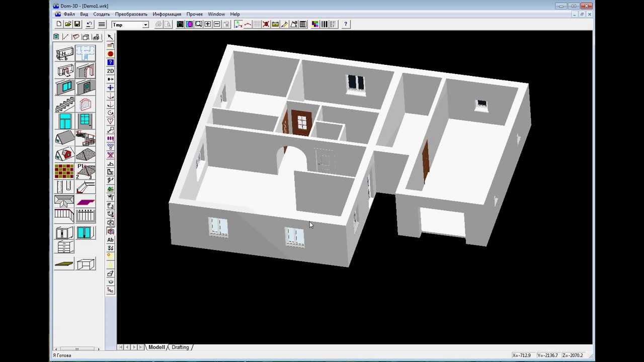Open the Создать menu
Image resolution: width=644 pixels, height=362 pixels.
click(101, 14)
